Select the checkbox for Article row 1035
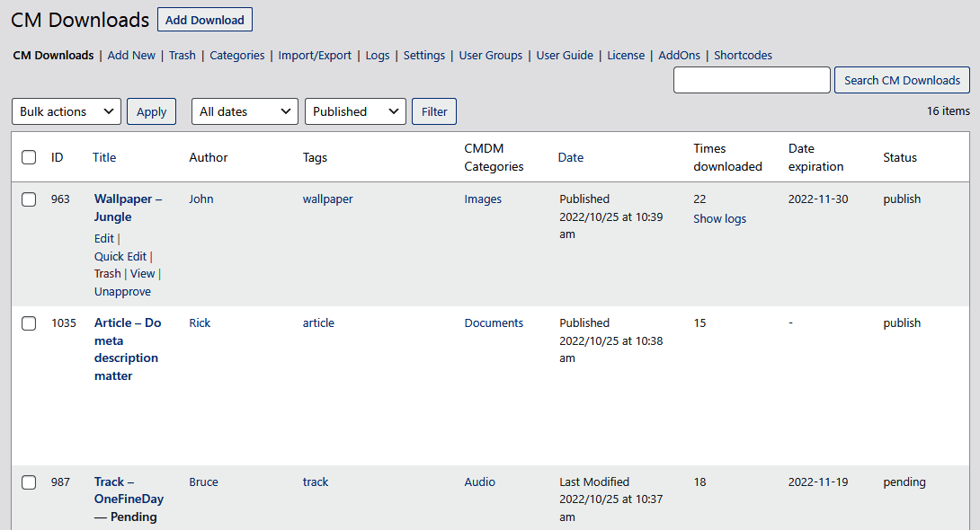 coord(29,323)
